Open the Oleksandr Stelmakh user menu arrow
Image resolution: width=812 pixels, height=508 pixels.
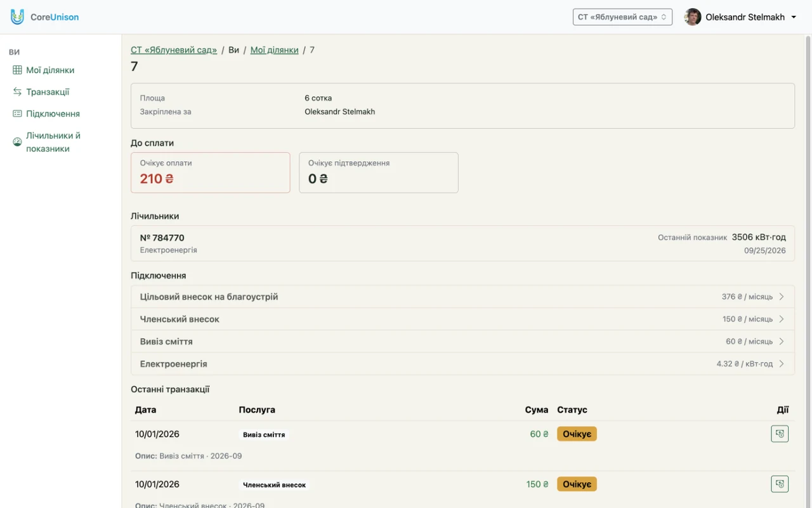tap(794, 17)
